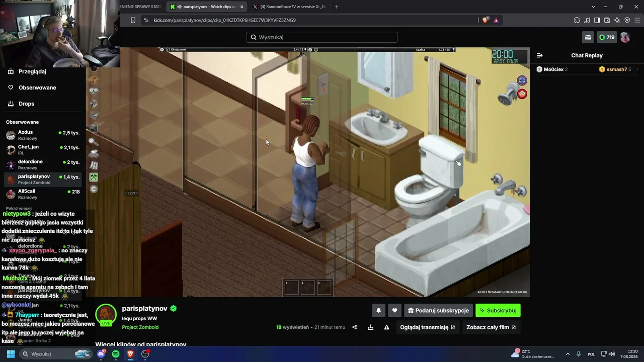Screen dimensions: 644x362
Task: Open the game health heart icon
Action: (94, 92)
